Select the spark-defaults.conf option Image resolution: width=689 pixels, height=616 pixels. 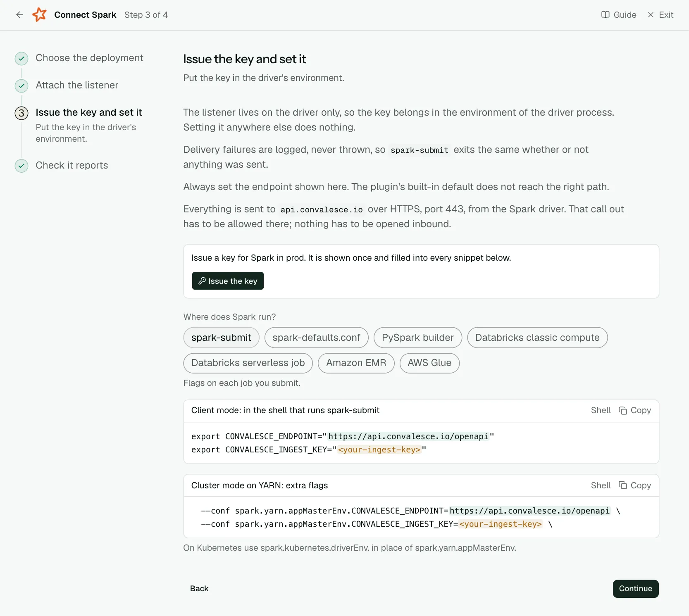pos(316,338)
